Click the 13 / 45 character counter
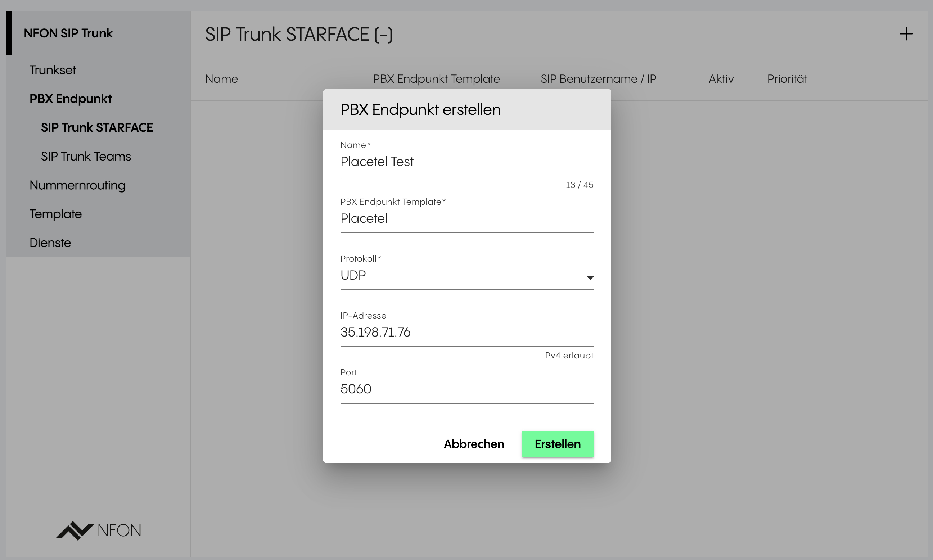The height and width of the screenshot is (560, 933). click(580, 185)
